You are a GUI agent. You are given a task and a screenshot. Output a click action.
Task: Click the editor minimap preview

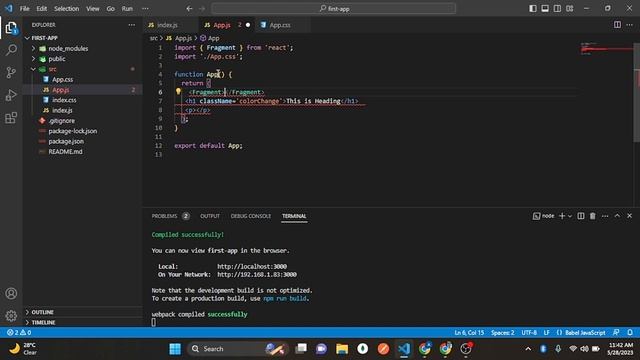(607, 49)
